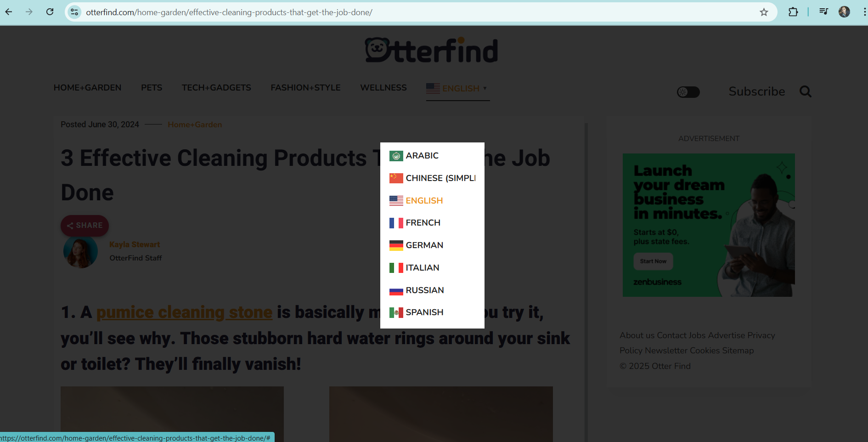Click the browser back arrow
This screenshot has width=868, height=442.
[9, 12]
